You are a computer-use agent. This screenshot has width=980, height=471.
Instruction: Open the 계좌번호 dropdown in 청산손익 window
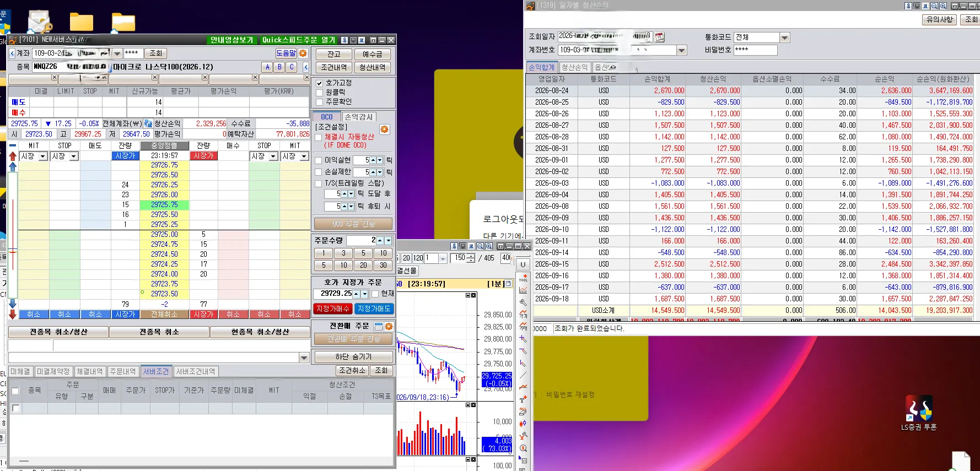click(682, 50)
